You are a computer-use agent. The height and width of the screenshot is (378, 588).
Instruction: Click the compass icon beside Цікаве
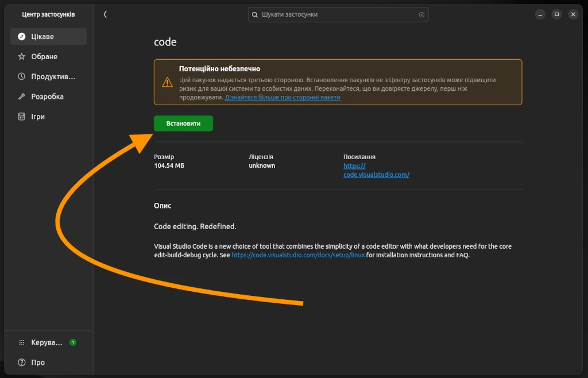(22, 36)
